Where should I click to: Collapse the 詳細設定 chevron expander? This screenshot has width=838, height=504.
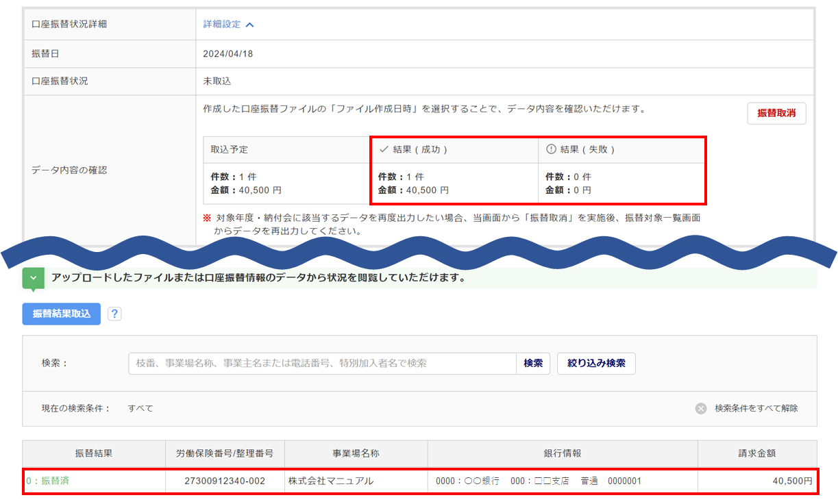(x=249, y=25)
